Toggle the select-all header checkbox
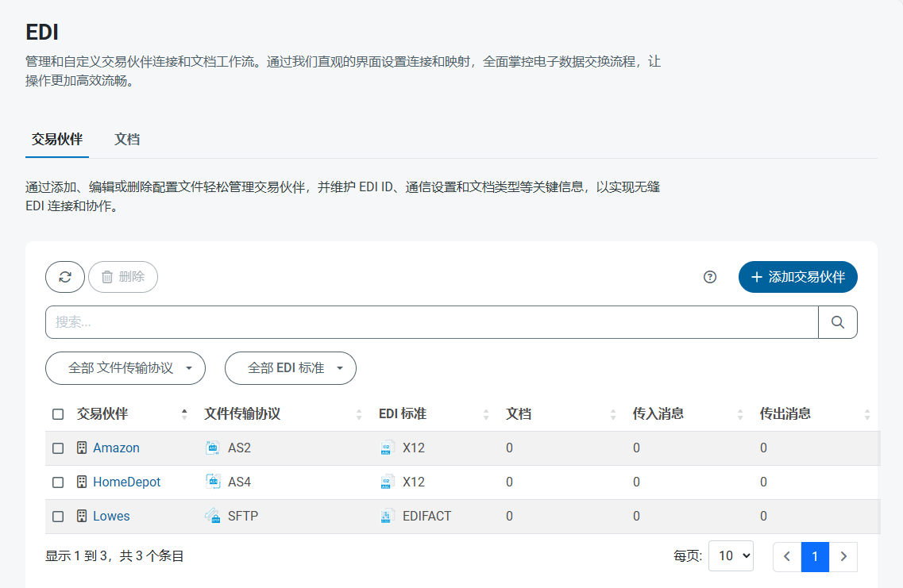903x588 pixels. click(58, 414)
